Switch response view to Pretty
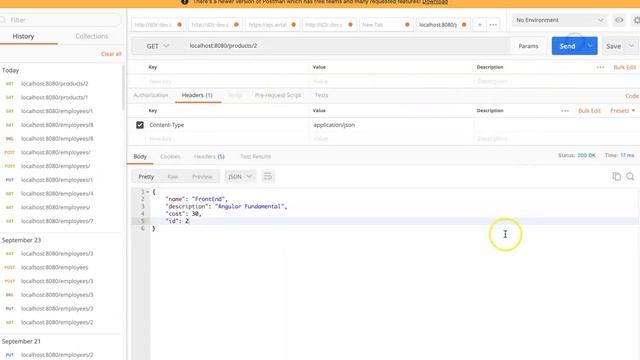This screenshot has height=360, width=640. pos(146,176)
